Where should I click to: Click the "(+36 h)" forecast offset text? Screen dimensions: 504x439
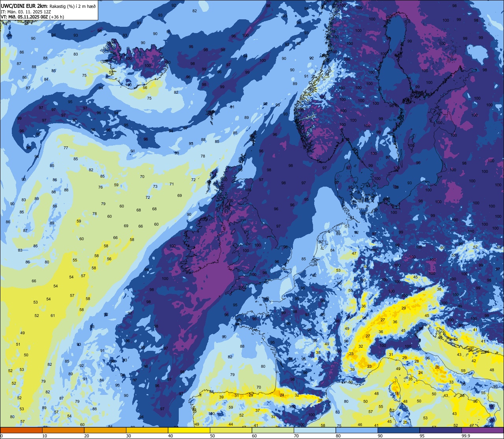point(57,17)
